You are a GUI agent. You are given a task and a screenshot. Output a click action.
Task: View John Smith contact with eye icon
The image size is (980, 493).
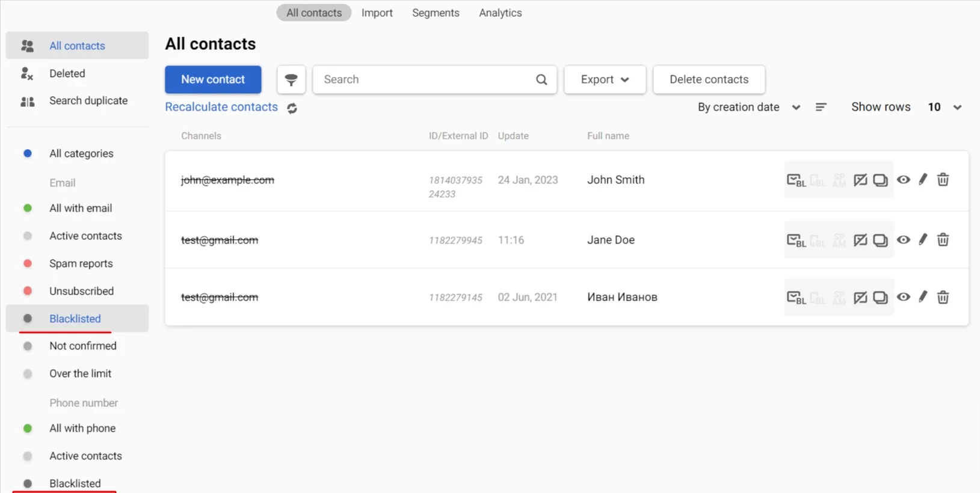click(904, 179)
